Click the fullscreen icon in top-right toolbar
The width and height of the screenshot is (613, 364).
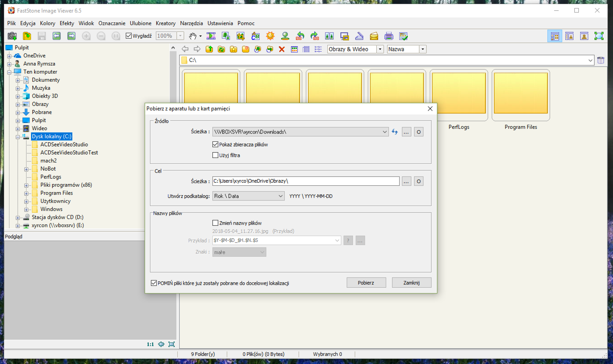click(599, 36)
